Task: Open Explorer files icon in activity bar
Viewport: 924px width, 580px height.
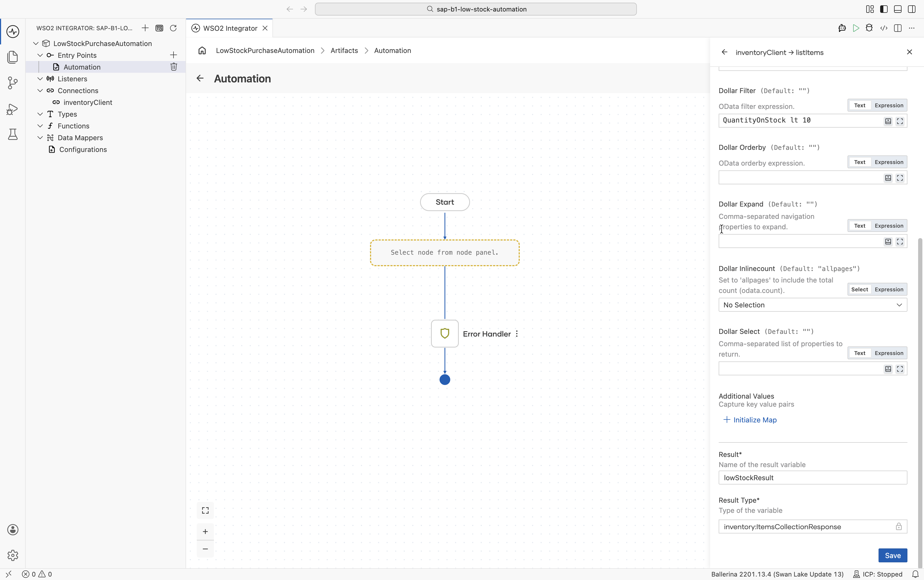Action: 13,57
